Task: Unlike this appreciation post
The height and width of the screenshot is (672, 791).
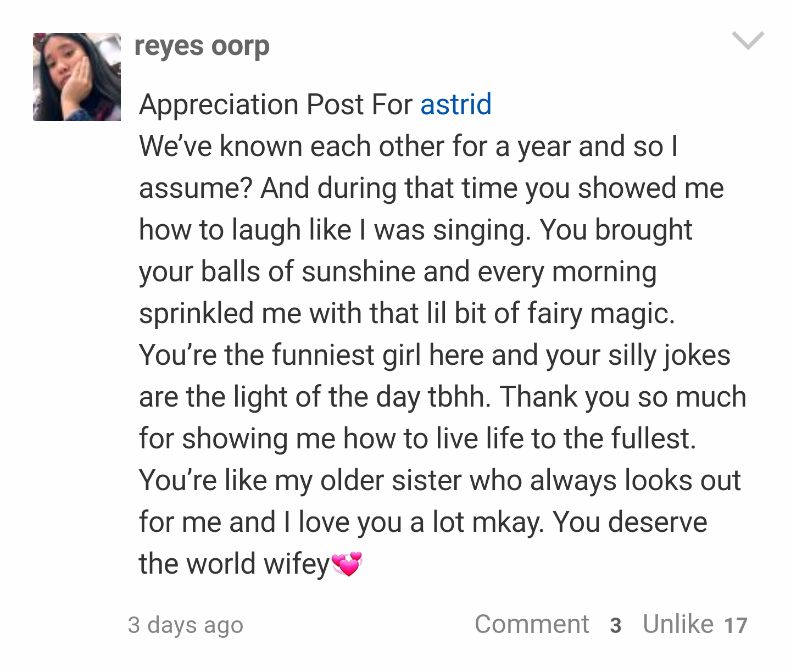Action: click(678, 624)
